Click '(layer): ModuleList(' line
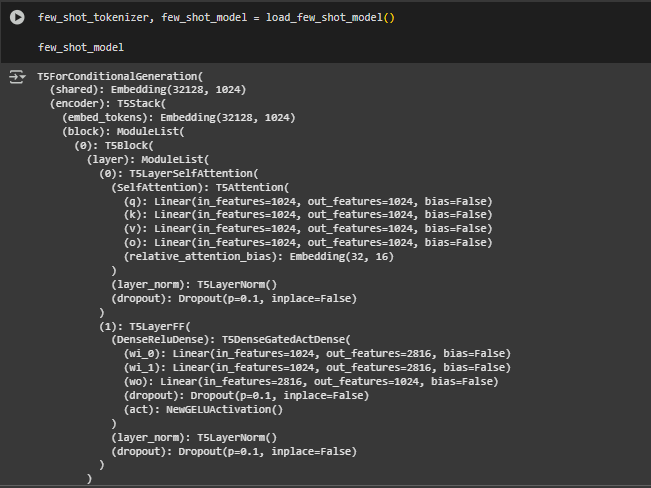Image resolution: width=651 pixels, height=488 pixels. [x=148, y=159]
